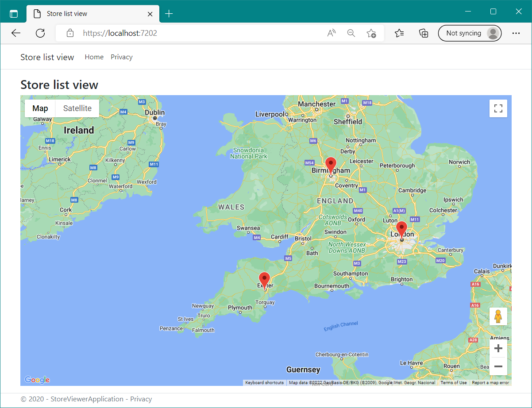Open Keyboard shortcuts on the map
The width and height of the screenshot is (532, 408).
pos(265,383)
